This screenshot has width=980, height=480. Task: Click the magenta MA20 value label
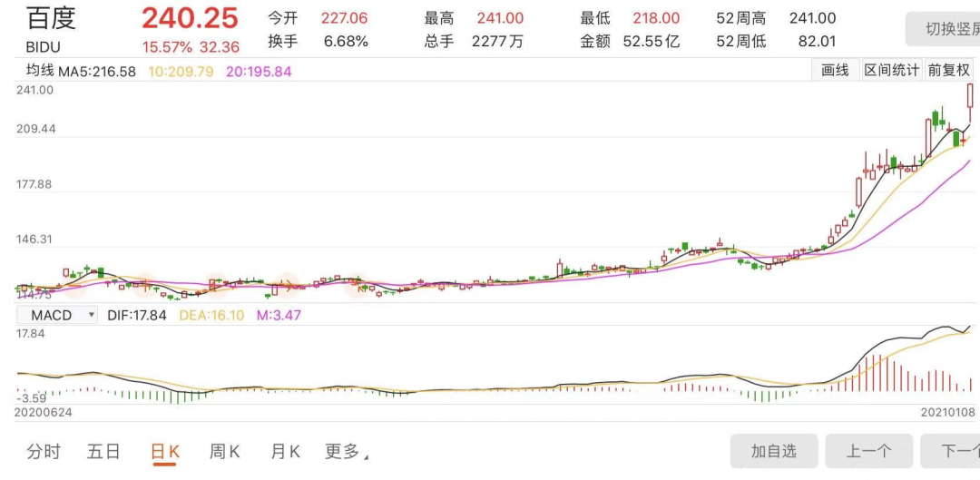coord(259,72)
